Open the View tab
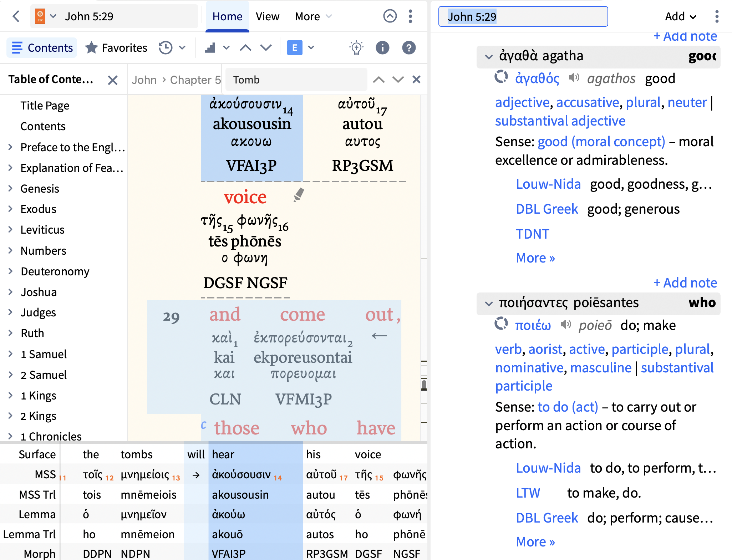The image size is (732, 560). click(268, 16)
